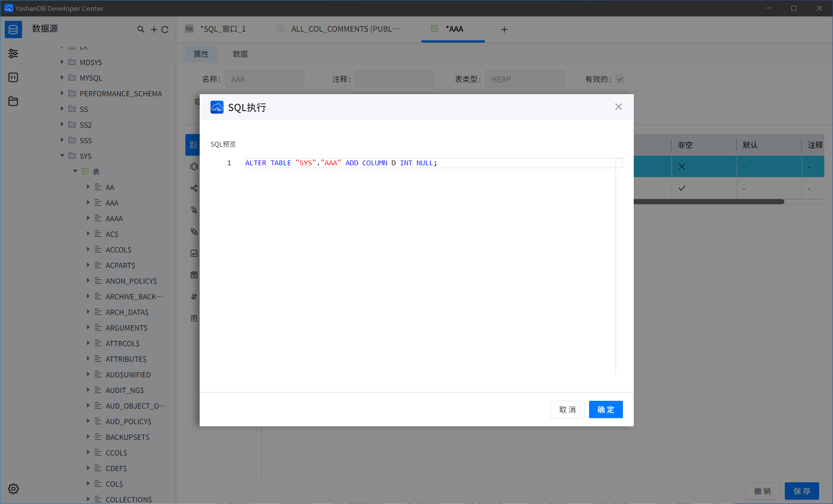The image size is (833, 504).
Task: Search the data source tree
Action: tap(141, 29)
